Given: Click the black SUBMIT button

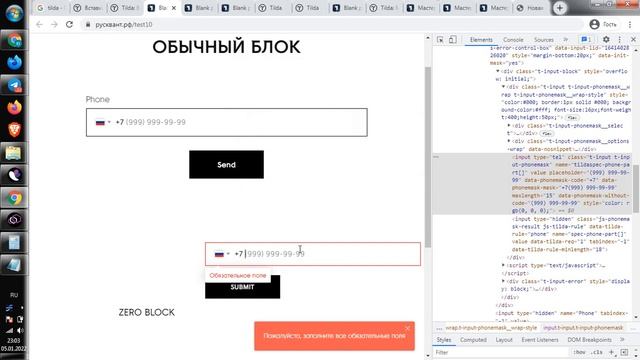Looking at the screenshot, I should [242, 287].
